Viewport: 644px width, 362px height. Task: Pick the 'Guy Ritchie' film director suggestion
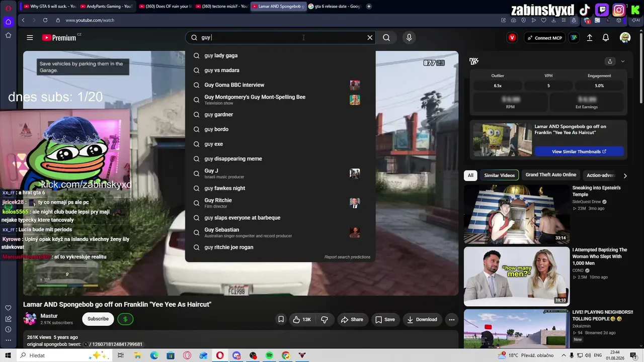(280, 203)
